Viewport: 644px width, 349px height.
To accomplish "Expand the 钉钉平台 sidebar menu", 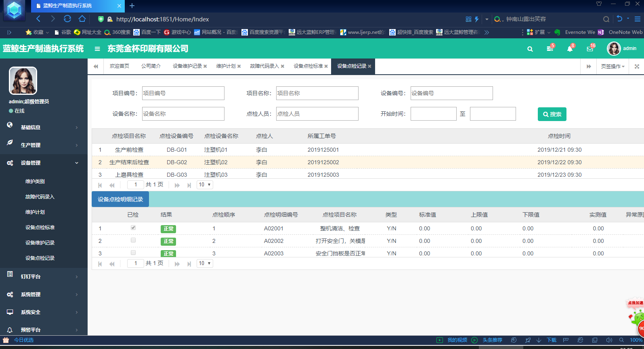I will [x=44, y=276].
